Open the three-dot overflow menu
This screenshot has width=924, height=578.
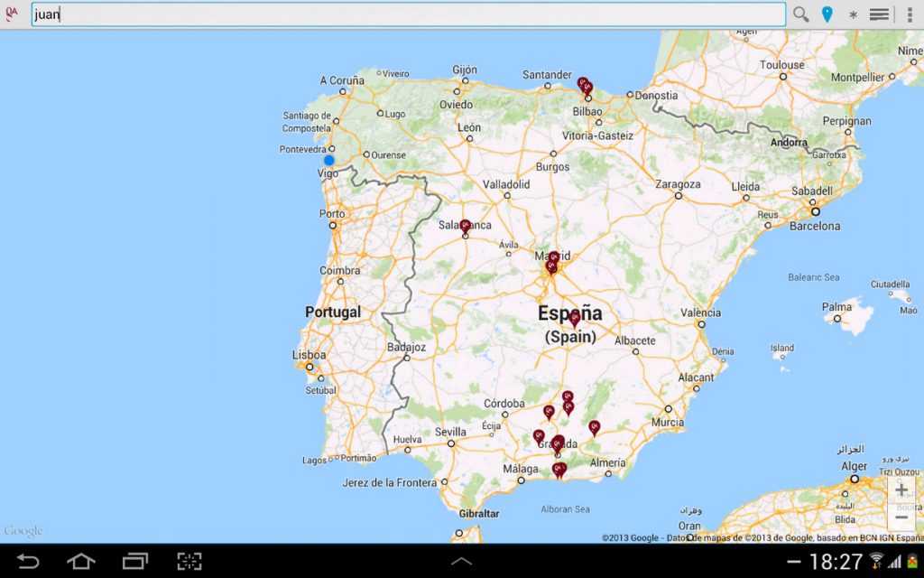click(910, 14)
